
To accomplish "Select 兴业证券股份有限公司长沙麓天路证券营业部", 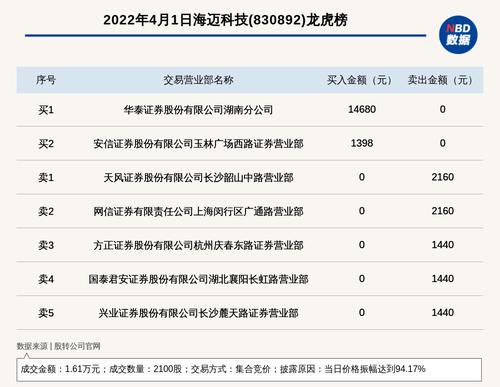I will (x=198, y=313).
